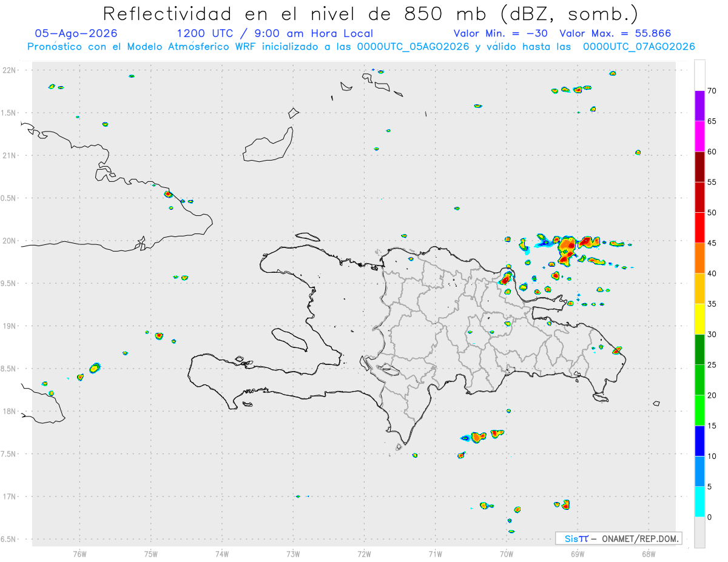Click the large storm cell north of Samaná near 69W
728x562 pixels.
566,250
